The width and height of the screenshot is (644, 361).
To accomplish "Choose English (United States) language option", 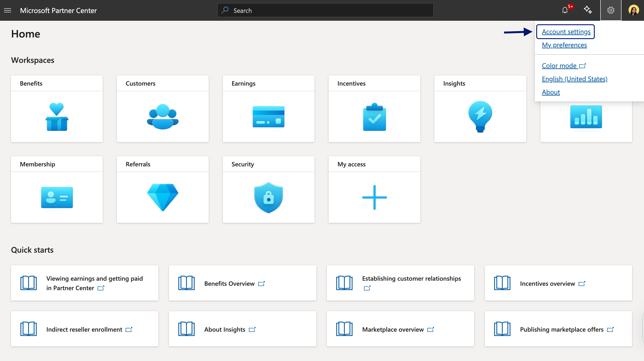I will pos(574,79).
